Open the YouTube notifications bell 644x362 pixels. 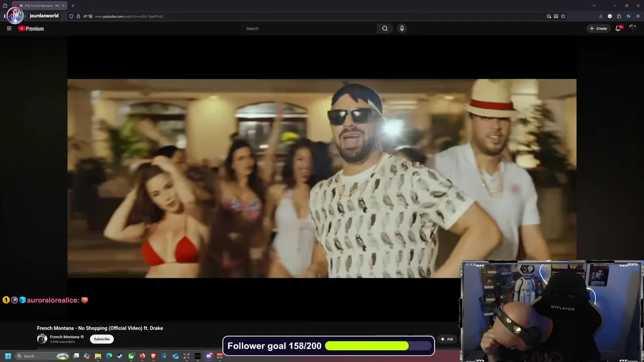click(618, 29)
